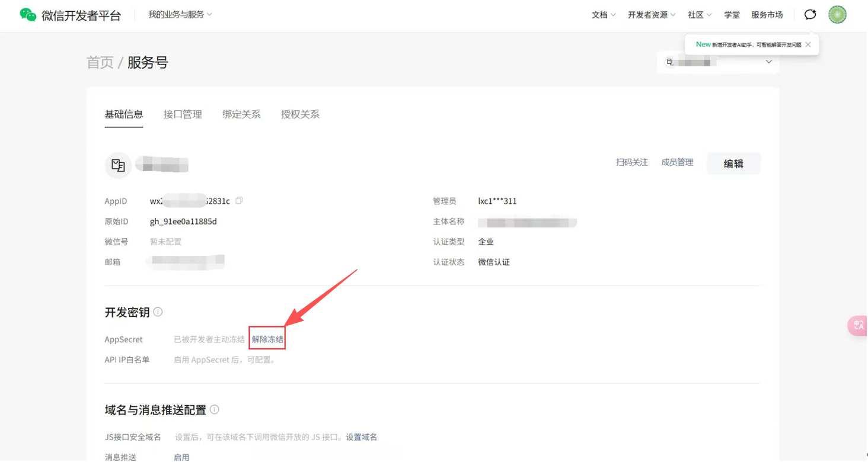Open the 学堂 page
This screenshot has height=462, width=868.
732,15
